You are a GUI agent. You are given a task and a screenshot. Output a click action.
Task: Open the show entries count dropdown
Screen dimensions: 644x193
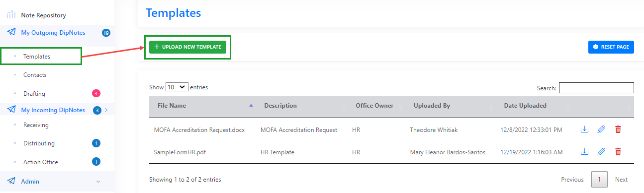pyautogui.click(x=177, y=87)
